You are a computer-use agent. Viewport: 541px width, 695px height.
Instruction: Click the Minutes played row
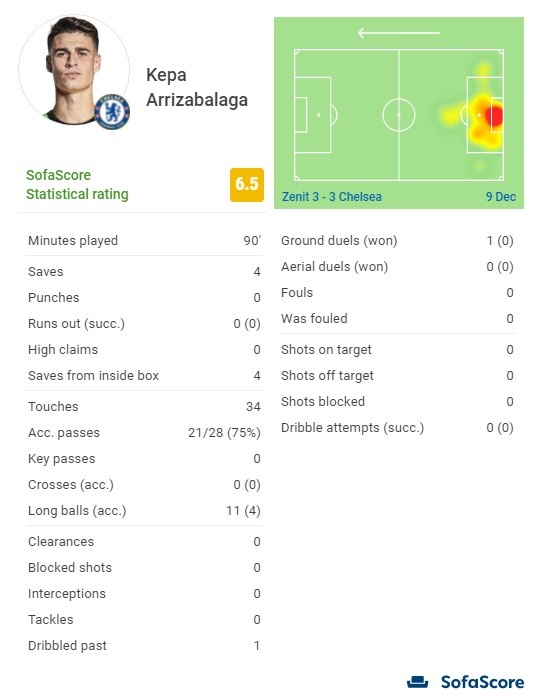click(144, 241)
